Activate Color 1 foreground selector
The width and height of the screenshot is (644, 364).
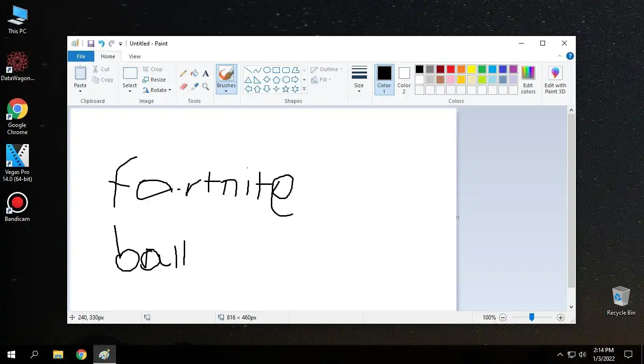point(384,80)
